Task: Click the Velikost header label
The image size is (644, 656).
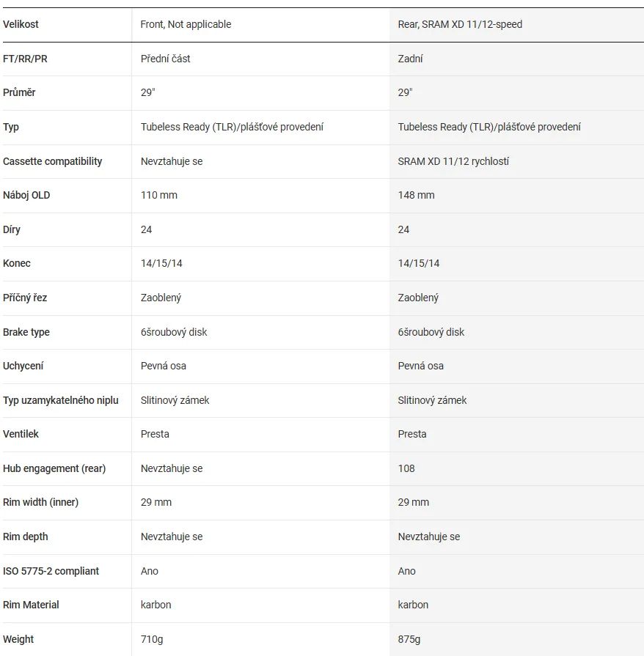Action: 21,24
